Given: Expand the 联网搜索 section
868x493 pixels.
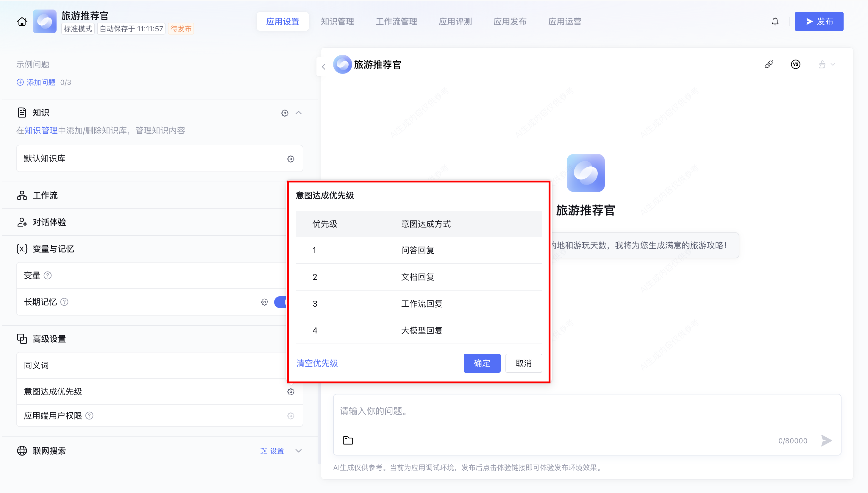Looking at the screenshot, I should (x=299, y=451).
